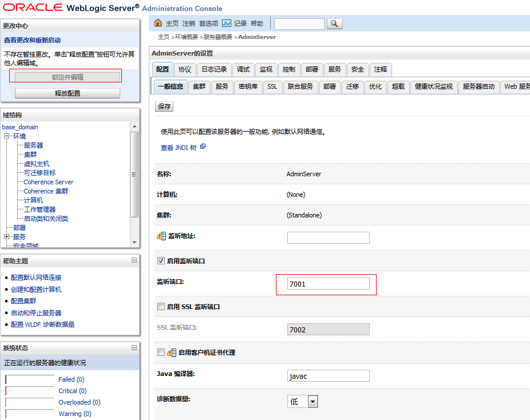Open the 联合服务 sub-tab

coord(300,87)
